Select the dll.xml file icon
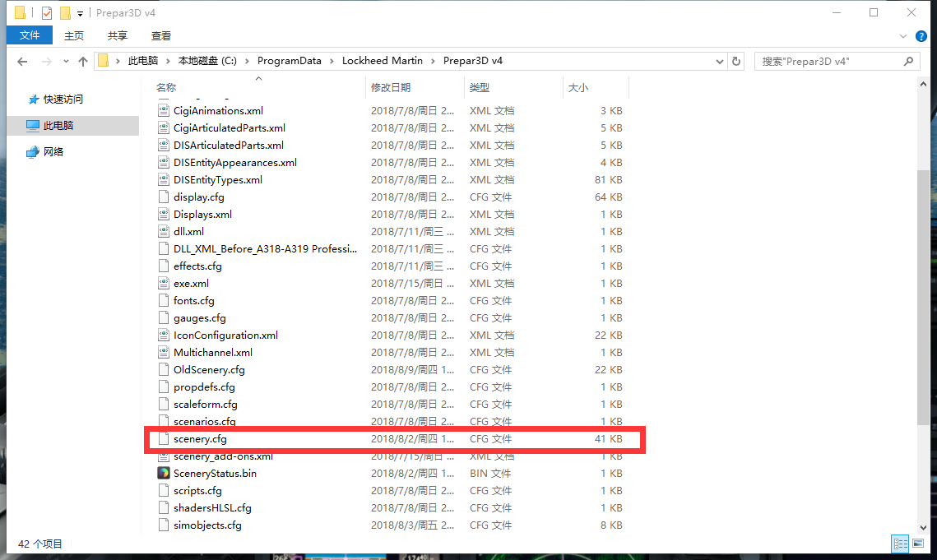This screenshot has width=937, height=560. tap(164, 231)
